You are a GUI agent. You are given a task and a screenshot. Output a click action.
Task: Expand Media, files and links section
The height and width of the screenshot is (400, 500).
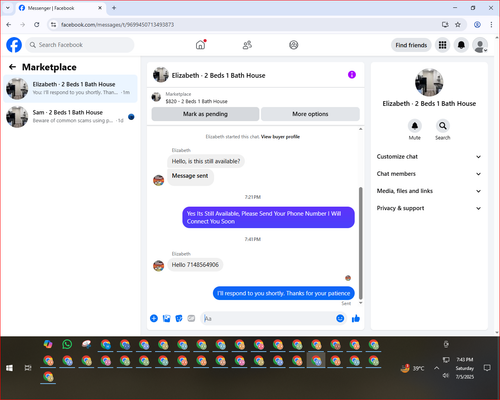point(429,191)
